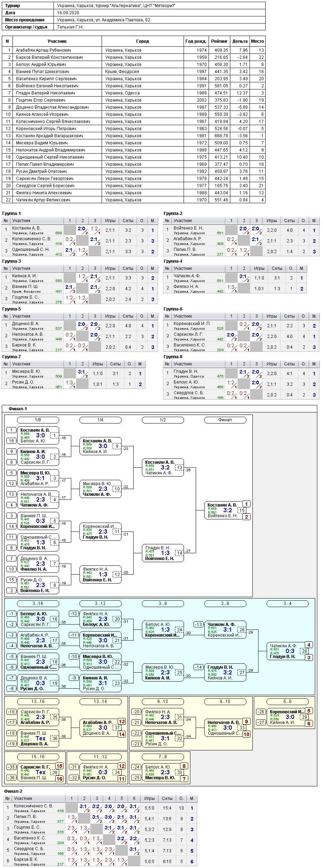
Task: Click the "1/2" round label in bracket
Action: 163,420
